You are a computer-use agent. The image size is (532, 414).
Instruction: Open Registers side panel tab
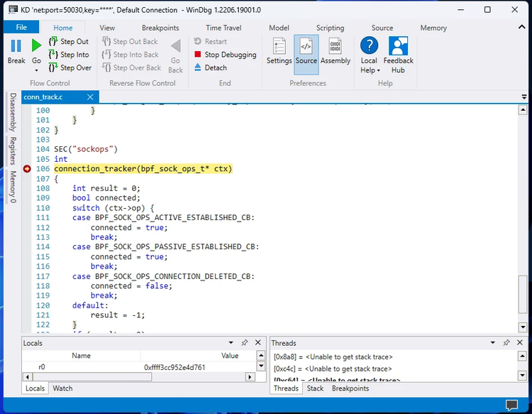[13, 151]
